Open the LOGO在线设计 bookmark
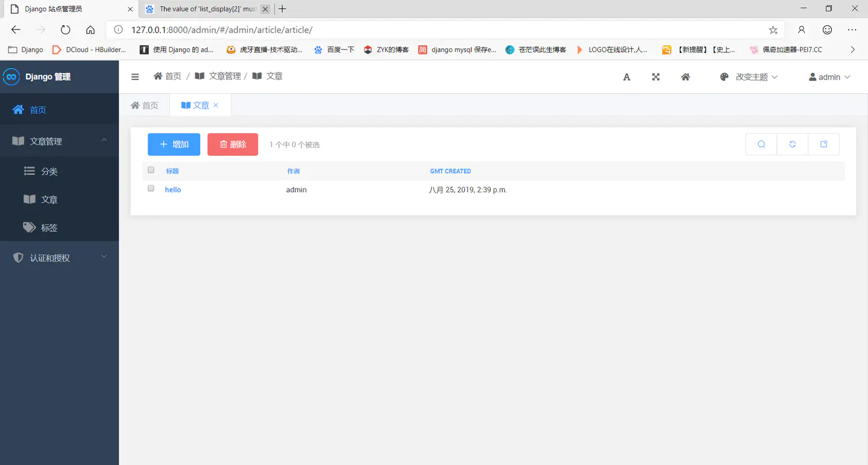This screenshot has width=868, height=465. [612, 49]
